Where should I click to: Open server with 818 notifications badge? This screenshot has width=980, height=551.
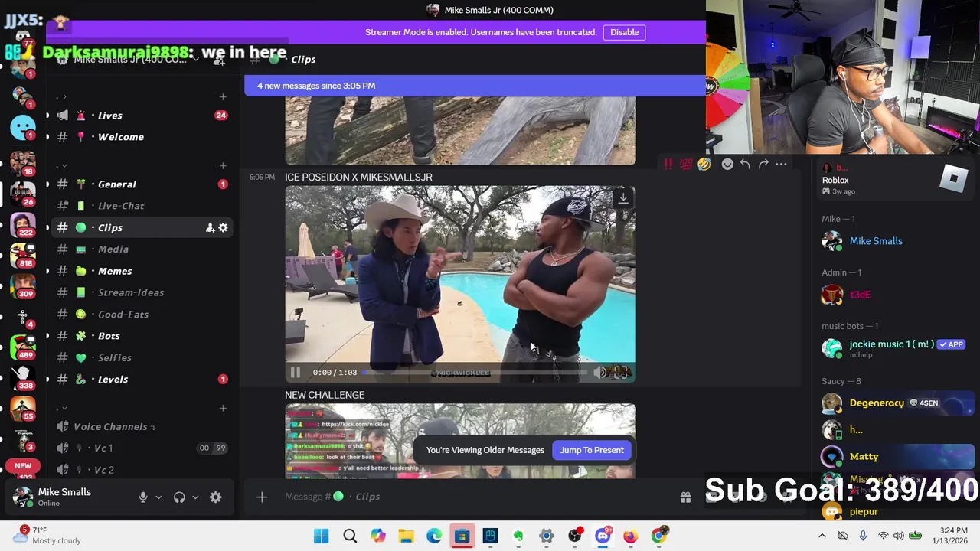click(x=22, y=256)
